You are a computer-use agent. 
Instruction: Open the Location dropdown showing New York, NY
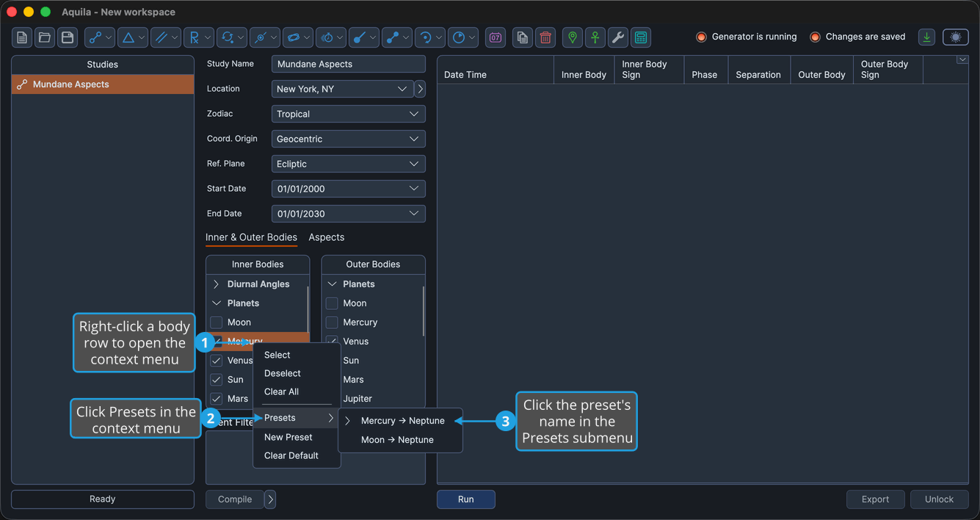342,89
